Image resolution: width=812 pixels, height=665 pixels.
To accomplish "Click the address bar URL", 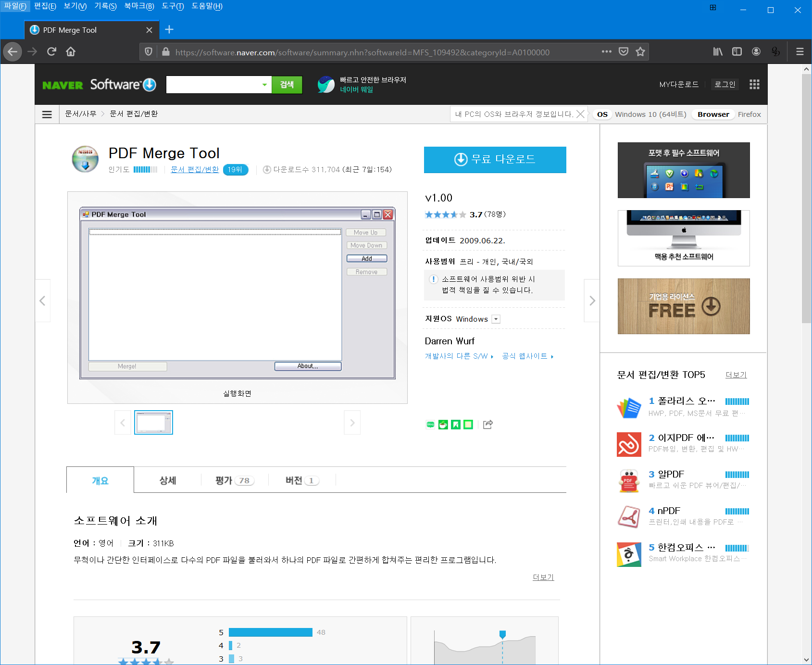I will (362, 52).
